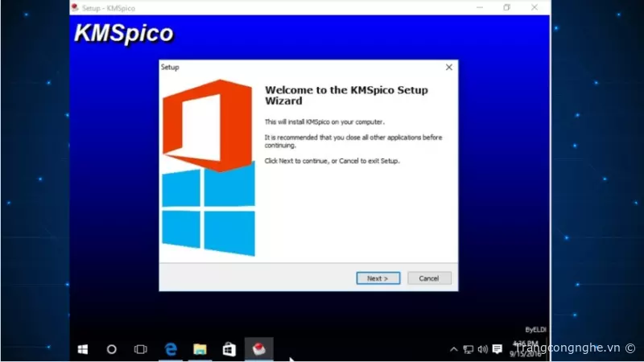Image resolution: width=644 pixels, height=362 pixels.
Task: Open Task View from the taskbar
Action: [141, 349]
